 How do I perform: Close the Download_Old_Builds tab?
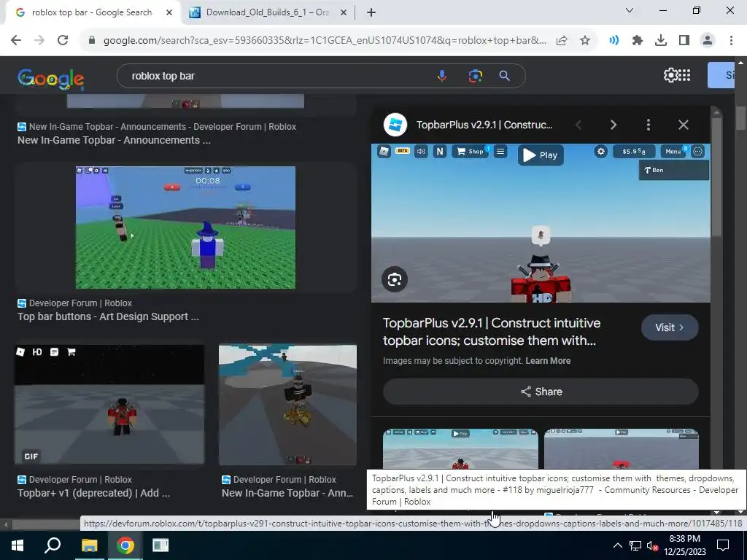[x=343, y=12]
